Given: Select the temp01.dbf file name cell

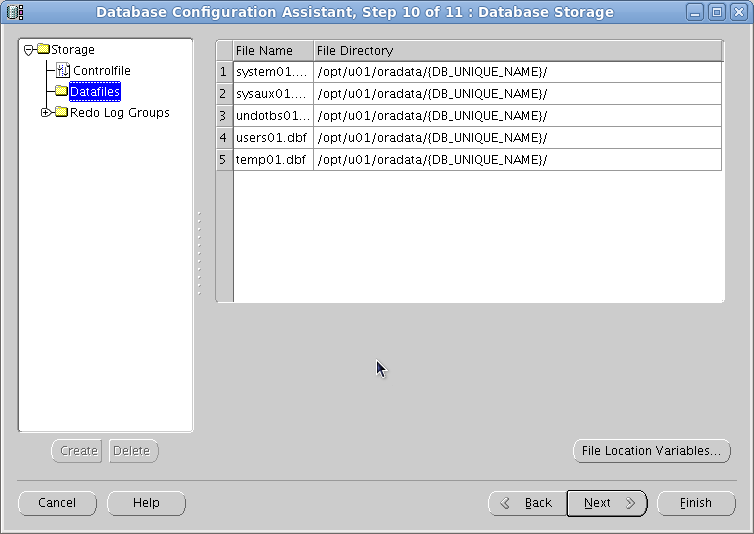Looking at the screenshot, I should pyautogui.click(x=273, y=160).
